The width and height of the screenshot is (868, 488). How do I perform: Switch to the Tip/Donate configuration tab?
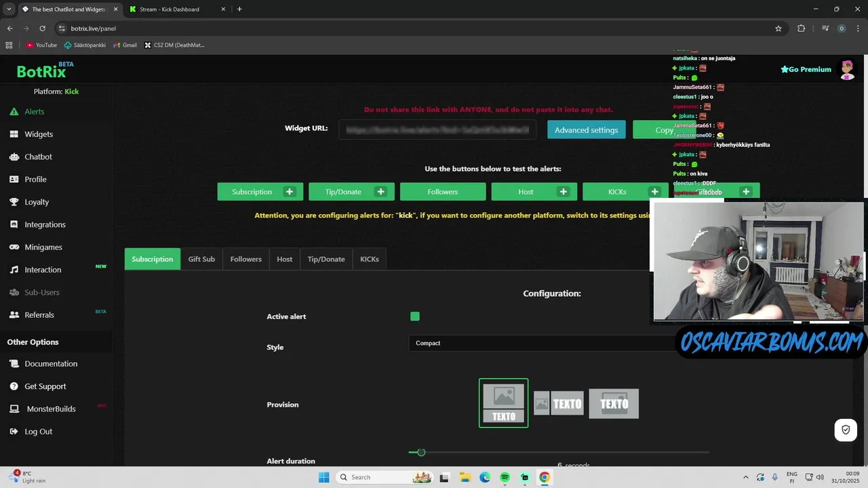tap(326, 259)
